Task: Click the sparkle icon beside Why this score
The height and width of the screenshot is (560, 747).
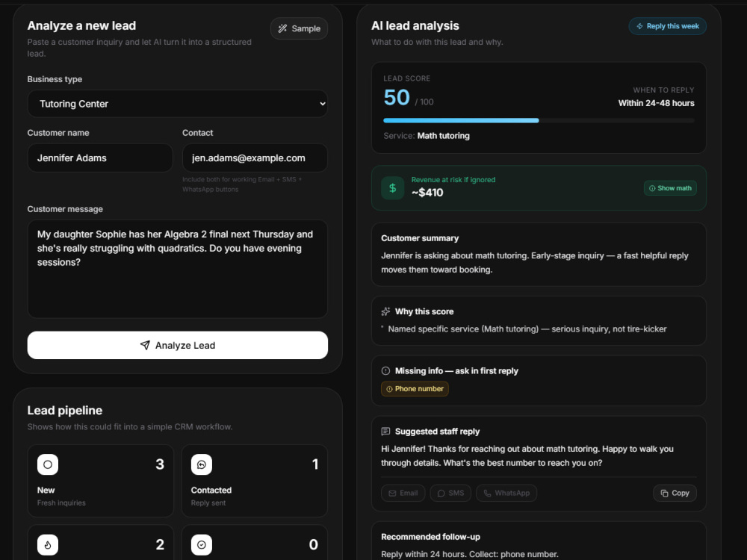Action: pos(386,311)
